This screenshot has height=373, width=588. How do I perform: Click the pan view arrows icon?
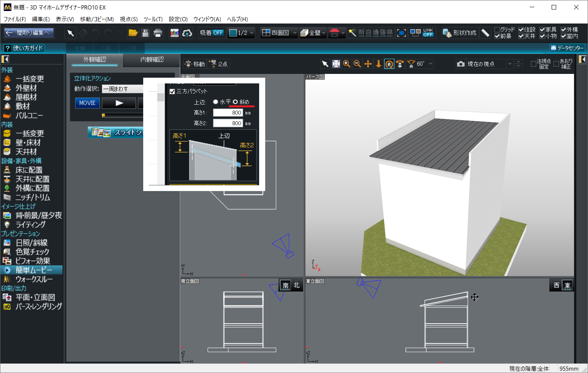pyautogui.click(x=368, y=64)
